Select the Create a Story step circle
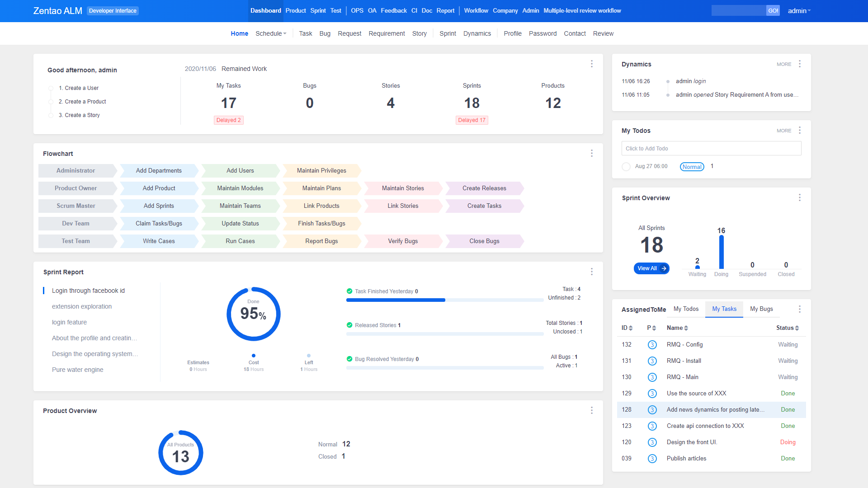Viewport: 868px width, 488px height. pos(51,115)
